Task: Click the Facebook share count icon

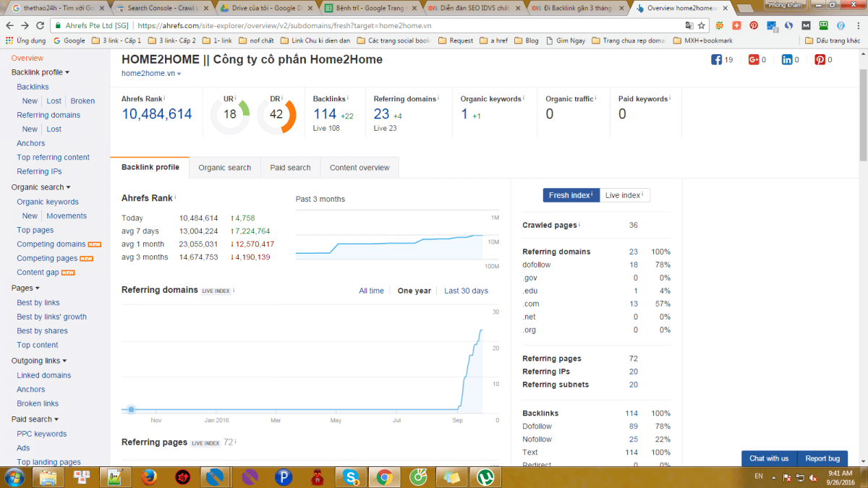Action: coord(717,60)
